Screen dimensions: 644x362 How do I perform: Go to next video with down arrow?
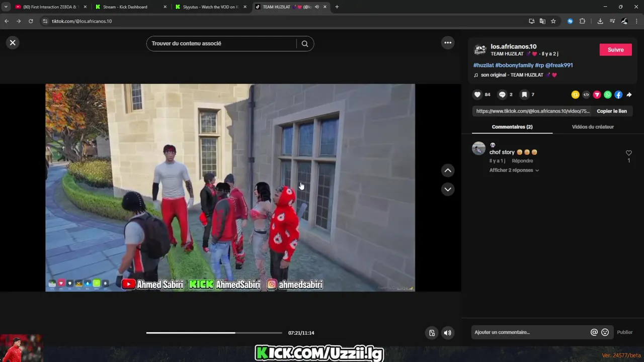[448, 189]
